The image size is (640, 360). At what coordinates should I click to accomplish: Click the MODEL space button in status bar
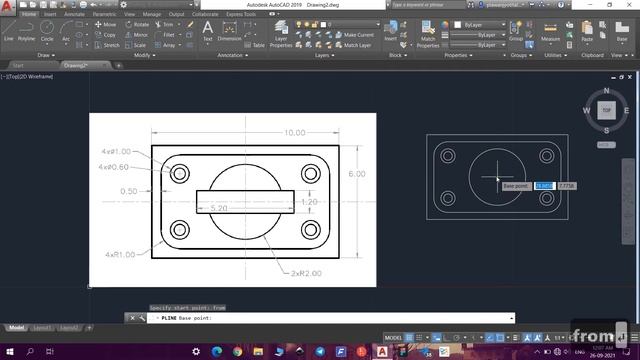pos(393,338)
